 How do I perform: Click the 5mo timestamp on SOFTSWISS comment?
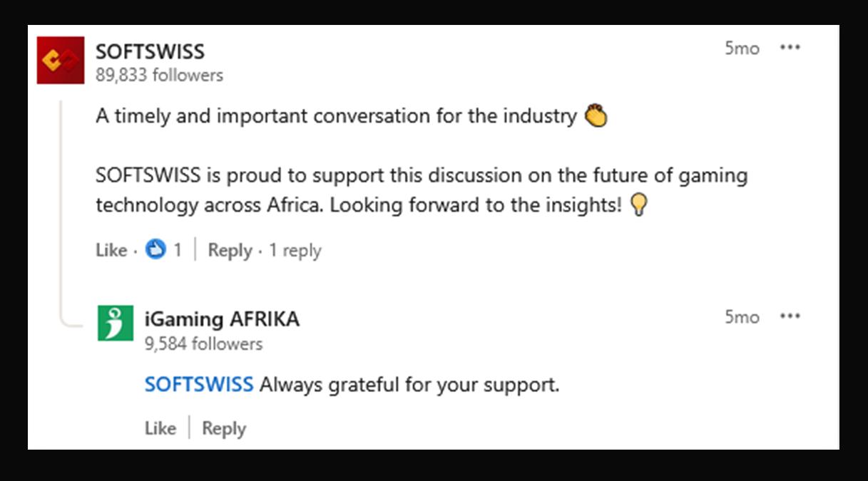click(x=742, y=48)
